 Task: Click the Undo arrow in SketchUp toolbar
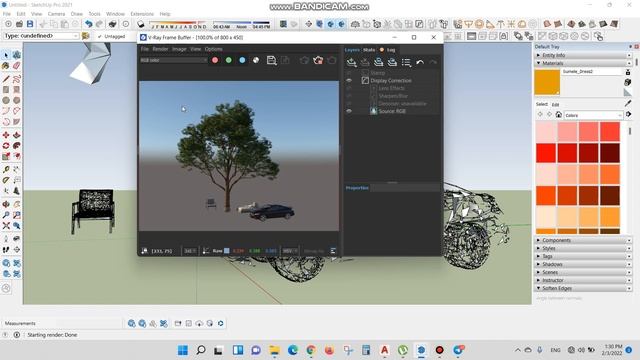(89, 24)
